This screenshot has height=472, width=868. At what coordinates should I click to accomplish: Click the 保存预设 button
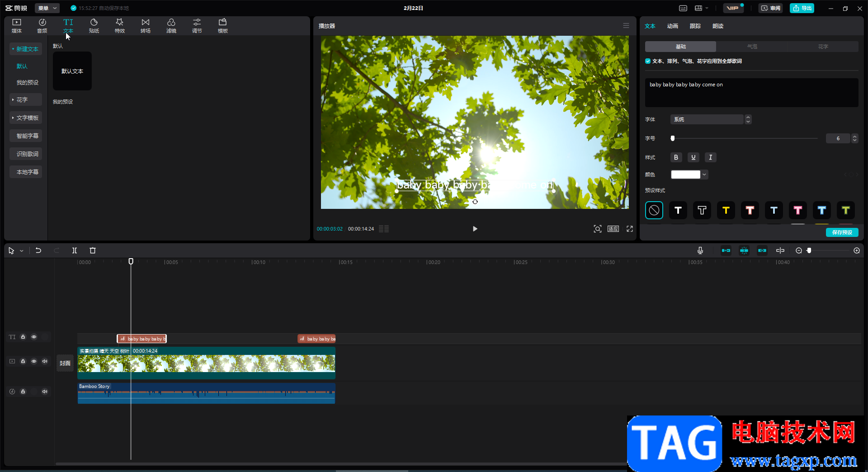(842, 232)
